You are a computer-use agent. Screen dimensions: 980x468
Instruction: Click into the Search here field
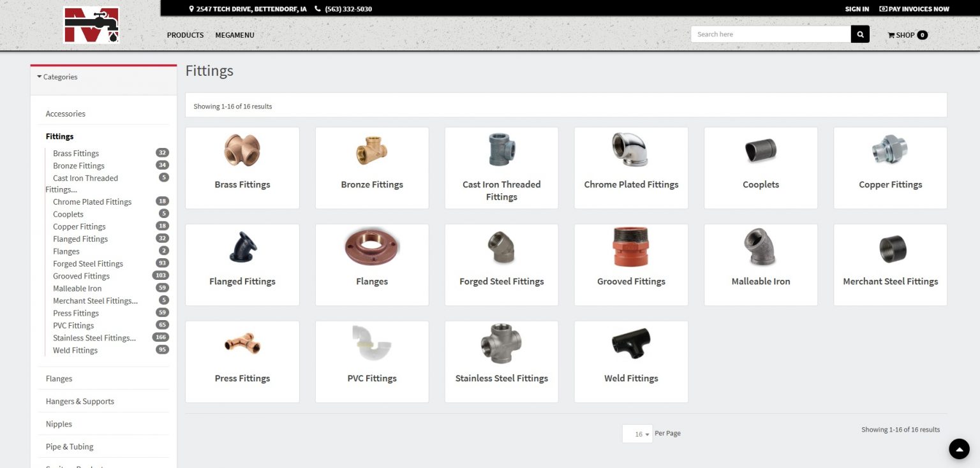pyautogui.click(x=771, y=34)
